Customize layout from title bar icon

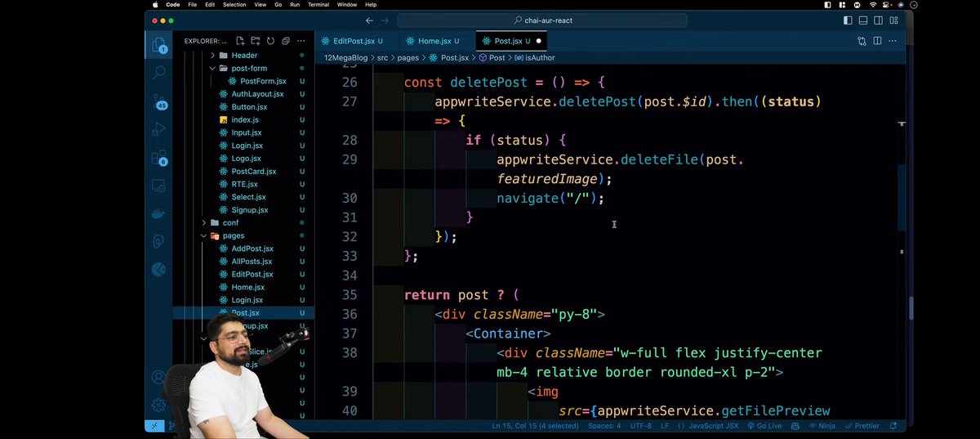[893, 20]
